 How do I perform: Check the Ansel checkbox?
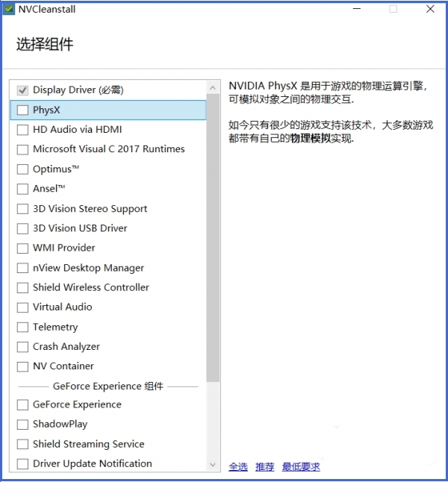(x=22, y=189)
